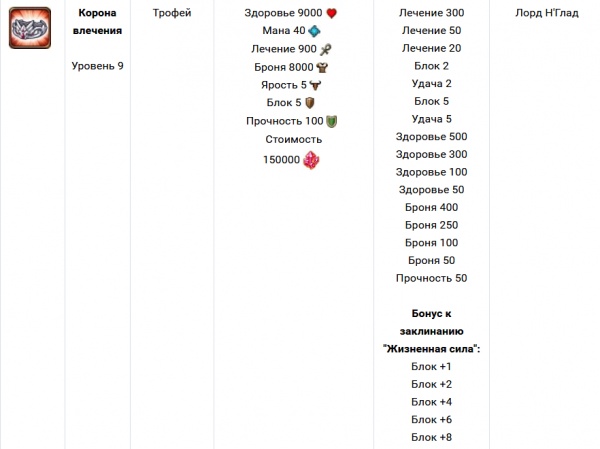Image resolution: width=600 pixels, height=449 pixels.
Task: Click the Корона влечения item thumbnail
Action: 31,29
